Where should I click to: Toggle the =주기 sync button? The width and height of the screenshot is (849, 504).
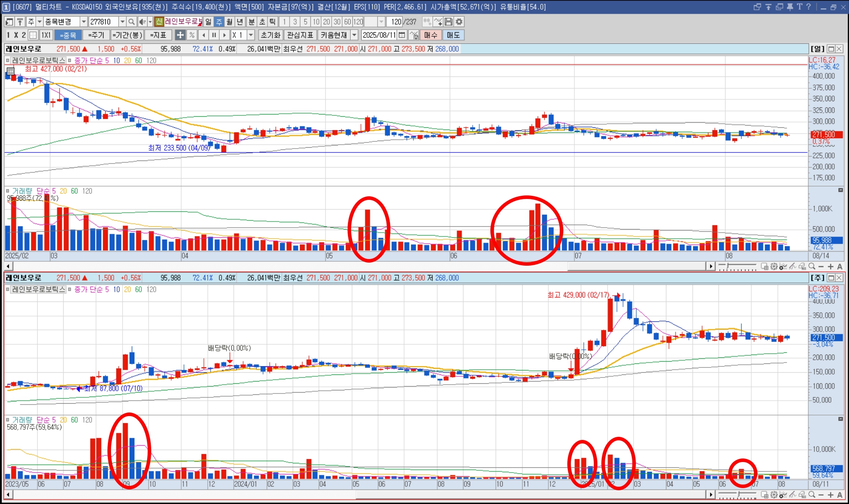pos(96,35)
